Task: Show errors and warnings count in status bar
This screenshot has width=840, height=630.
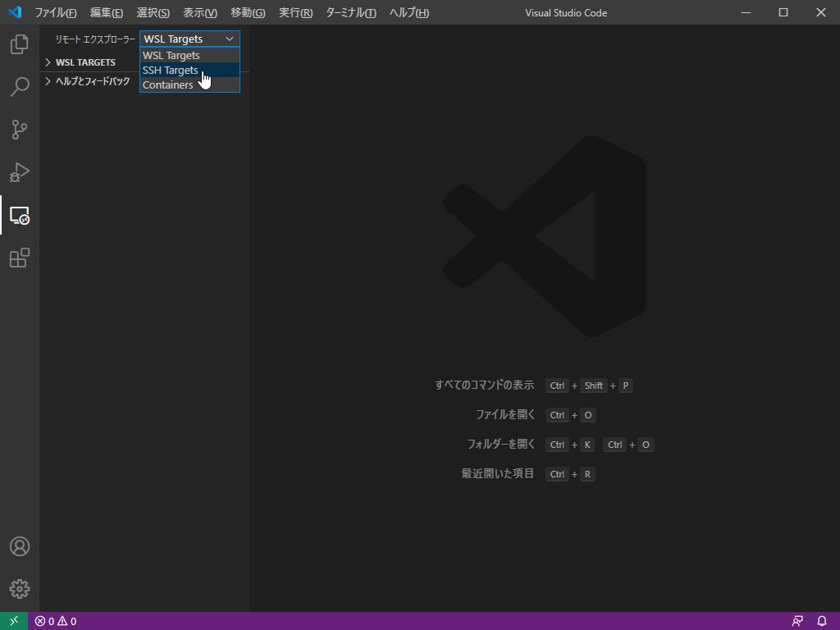Action: 56,622
